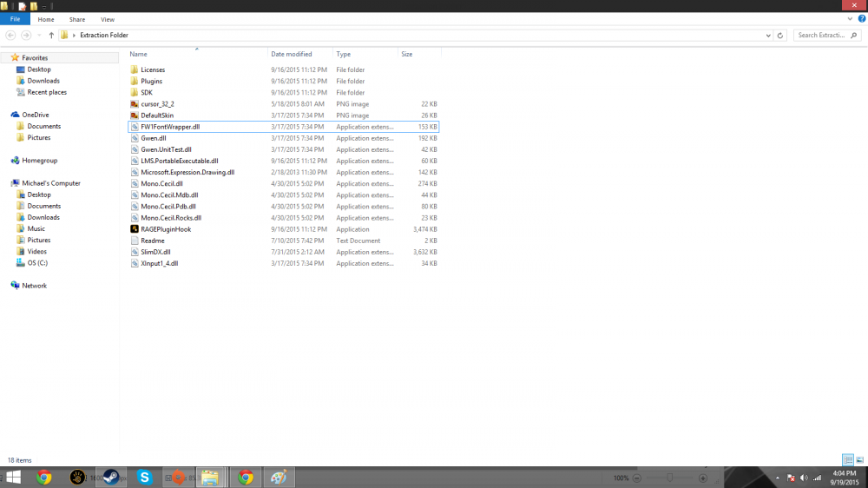Viewport: 868px width, 488px height.
Task: Open Documents under OneDrive
Action: coord(43,126)
